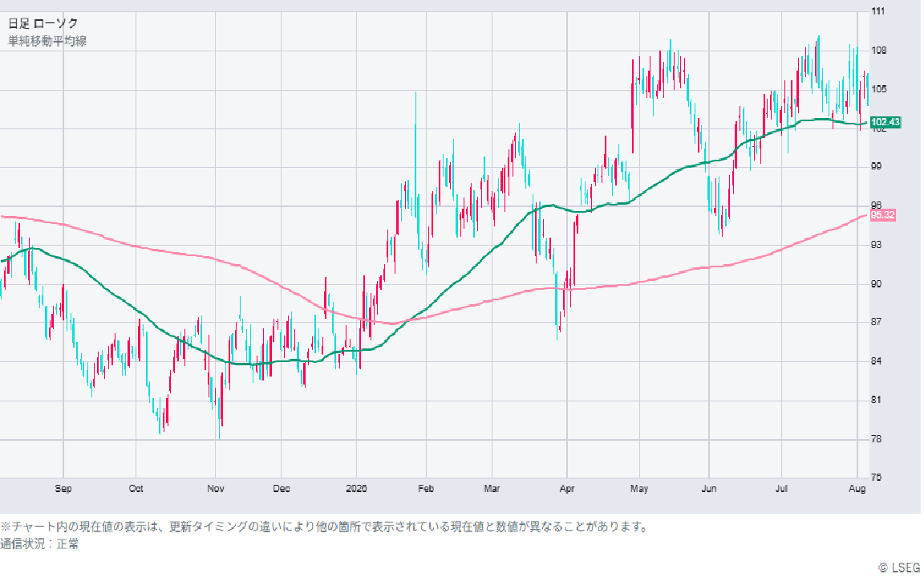Image resolution: width=924 pixels, height=578 pixels.
Task: Click the 単純移動平均線 indicator label
Action: click(47, 41)
